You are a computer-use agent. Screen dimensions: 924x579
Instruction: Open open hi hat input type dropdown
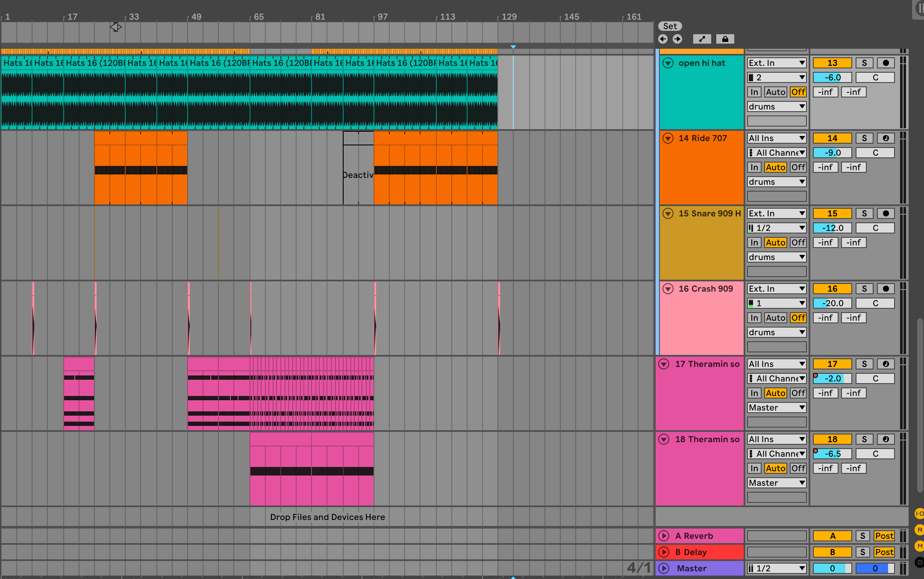pyautogui.click(x=777, y=63)
